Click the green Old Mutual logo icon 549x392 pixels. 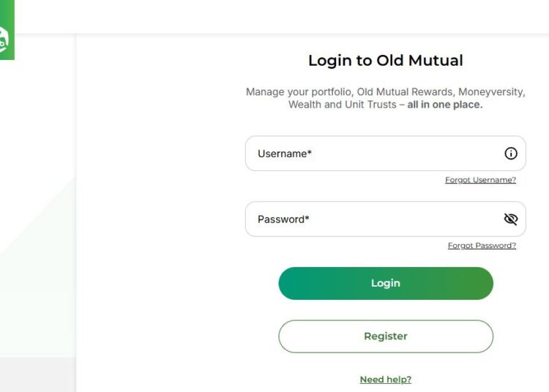coord(6,42)
